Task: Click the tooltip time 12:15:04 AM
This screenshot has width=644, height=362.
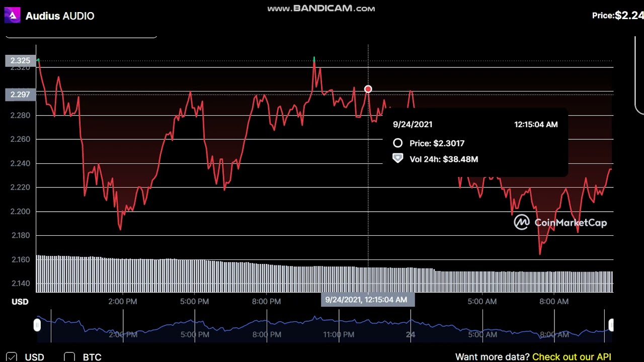Action: [x=536, y=125]
